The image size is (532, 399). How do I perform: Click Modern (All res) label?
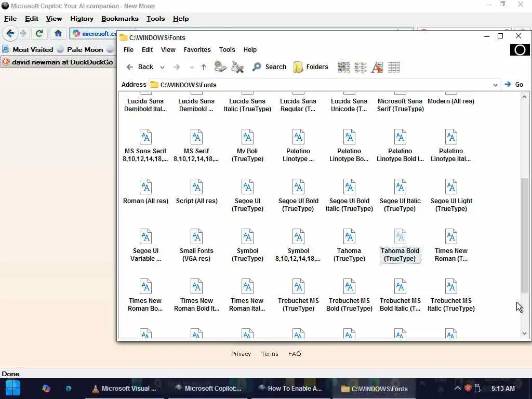click(x=451, y=101)
